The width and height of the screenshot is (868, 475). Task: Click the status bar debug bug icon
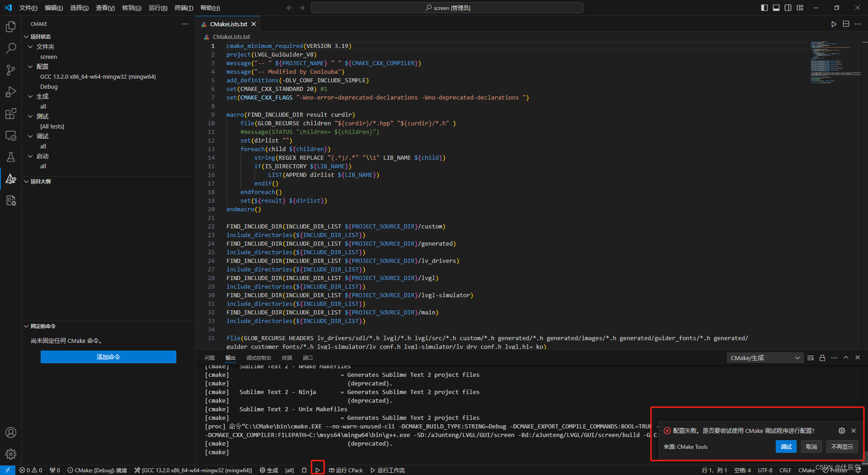pos(304,470)
